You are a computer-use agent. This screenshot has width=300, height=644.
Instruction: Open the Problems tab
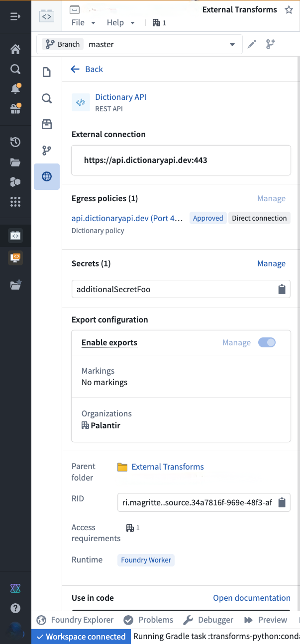(x=149, y=620)
